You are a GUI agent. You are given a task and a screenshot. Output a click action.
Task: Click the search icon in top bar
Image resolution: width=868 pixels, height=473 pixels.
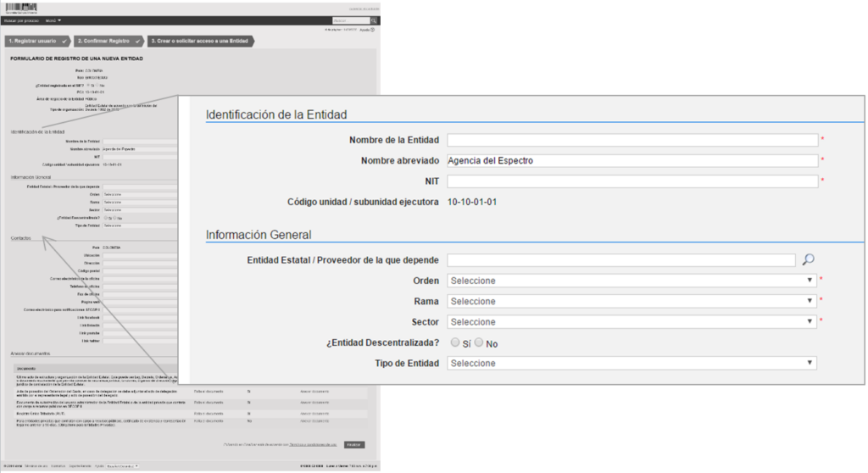[375, 20]
